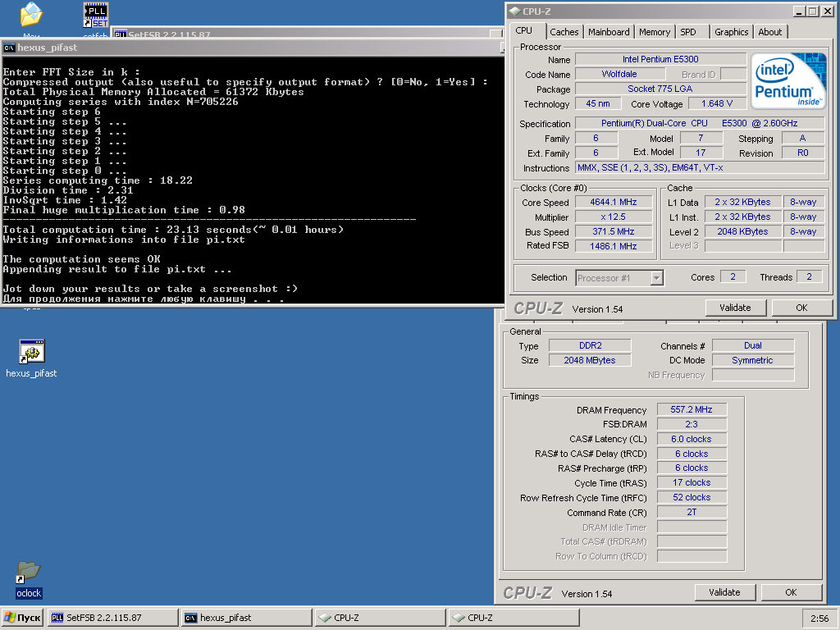This screenshot has width=840, height=630.
Task: Click the Threads value 2
Action: point(810,276)
